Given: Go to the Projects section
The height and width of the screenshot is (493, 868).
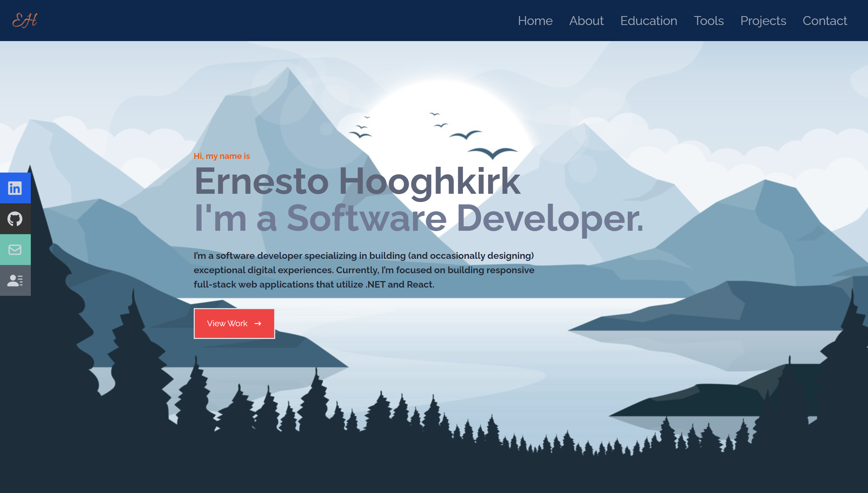Looking at the screenshot, I should pyautogui.click(x=763, y=21).
